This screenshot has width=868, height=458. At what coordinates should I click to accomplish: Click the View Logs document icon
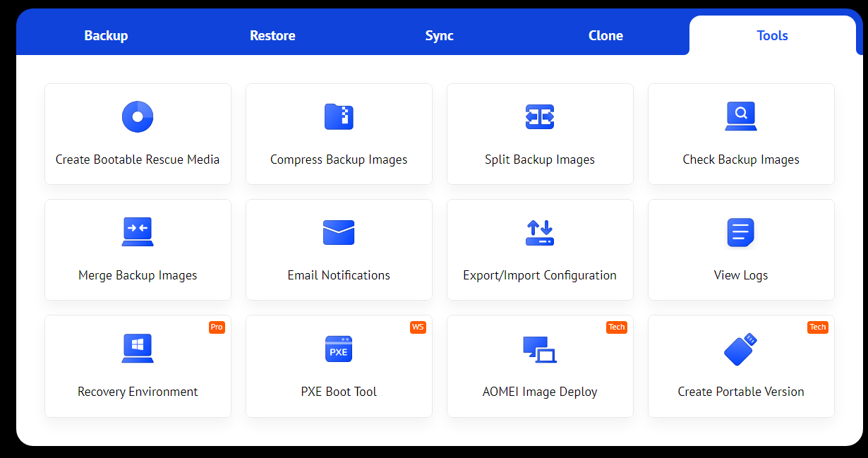click(741, 232)
